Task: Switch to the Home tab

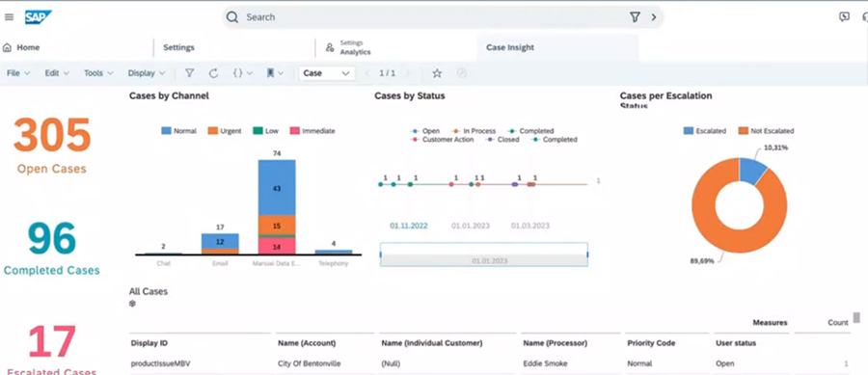Action: (22, 47)
